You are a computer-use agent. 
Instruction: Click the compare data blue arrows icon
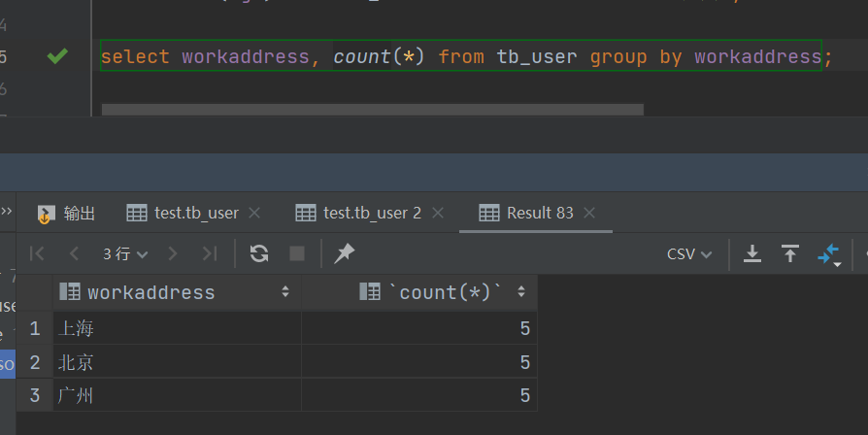tap(828, 253)
